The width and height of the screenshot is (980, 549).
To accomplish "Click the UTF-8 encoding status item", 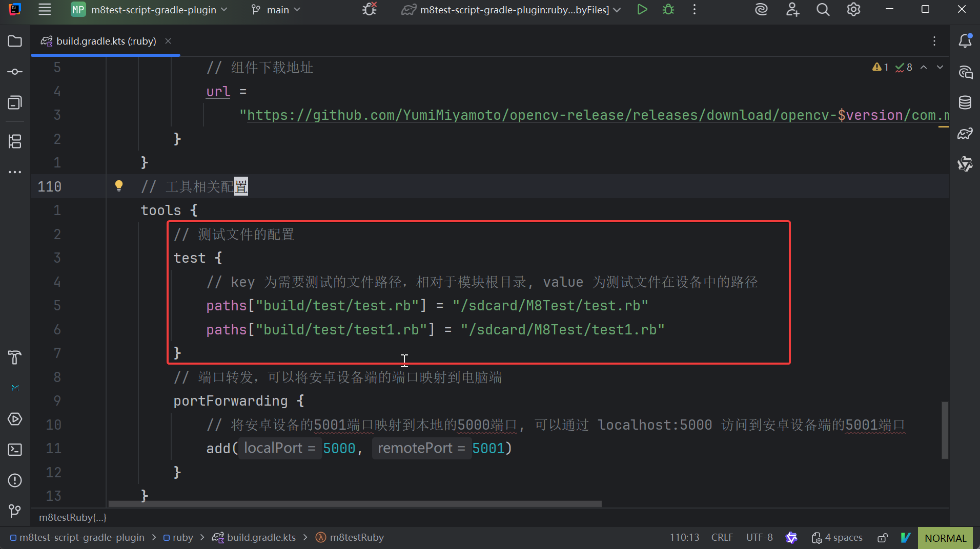I will (x=759, y=538).
